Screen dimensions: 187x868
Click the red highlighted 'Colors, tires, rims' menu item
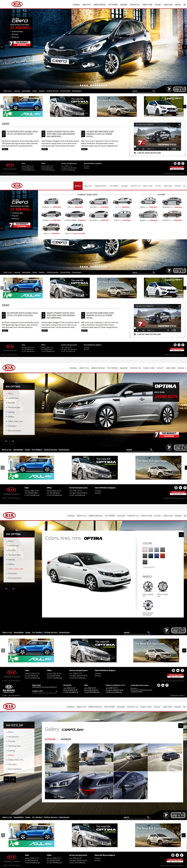[16, 569]
